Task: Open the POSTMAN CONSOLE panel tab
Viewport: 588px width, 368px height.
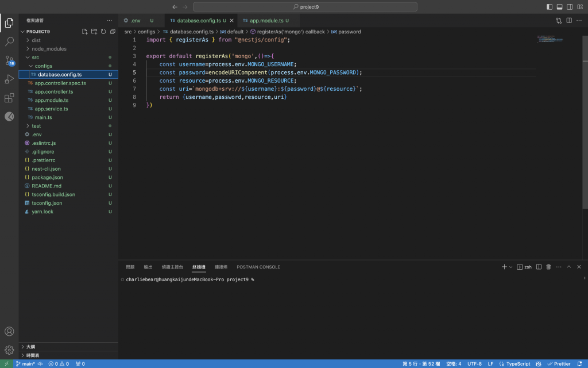Action: [258, 267]
